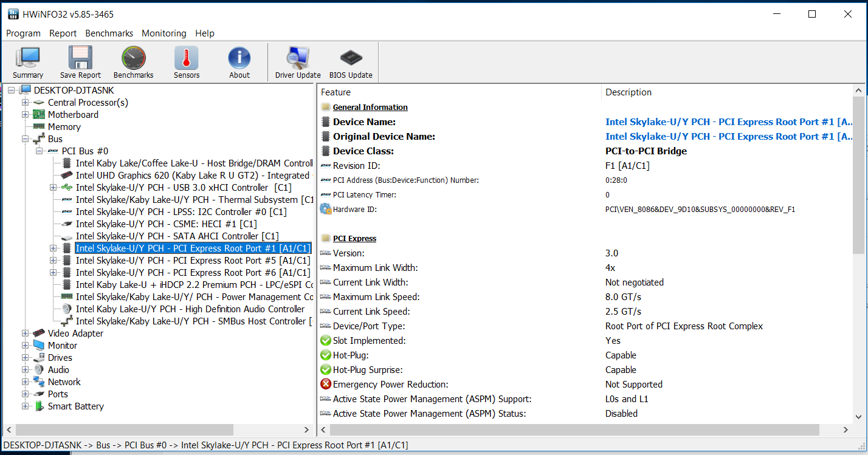The height and width of the screenshot is (455, 868).
Task: Click the Hardware ID globe icon
Action: (x=325, y=208)
